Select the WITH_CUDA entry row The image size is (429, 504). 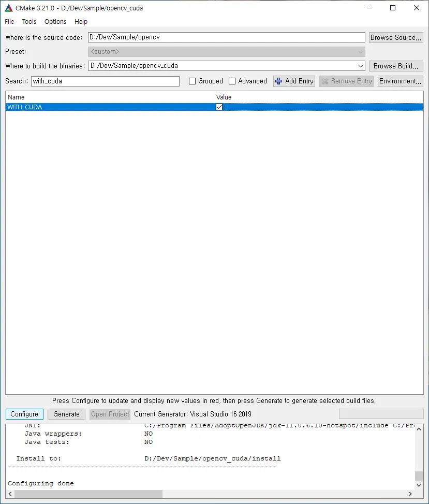214,107
